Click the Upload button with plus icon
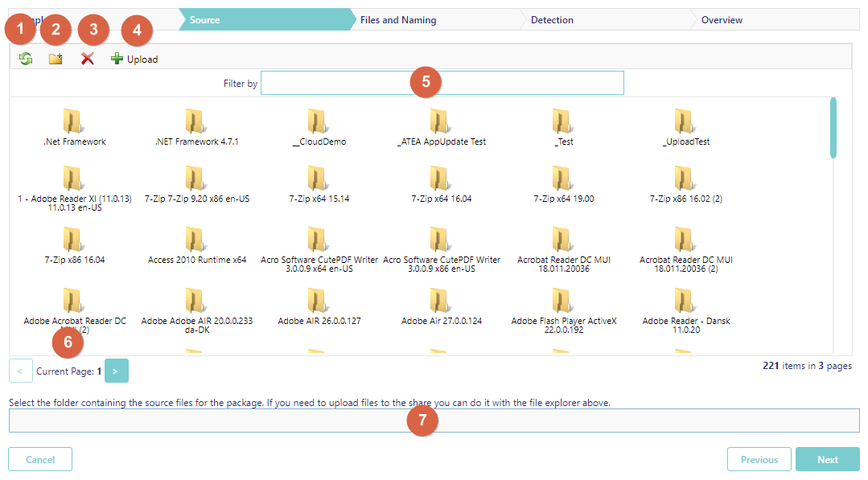 (x=134, y=59)
